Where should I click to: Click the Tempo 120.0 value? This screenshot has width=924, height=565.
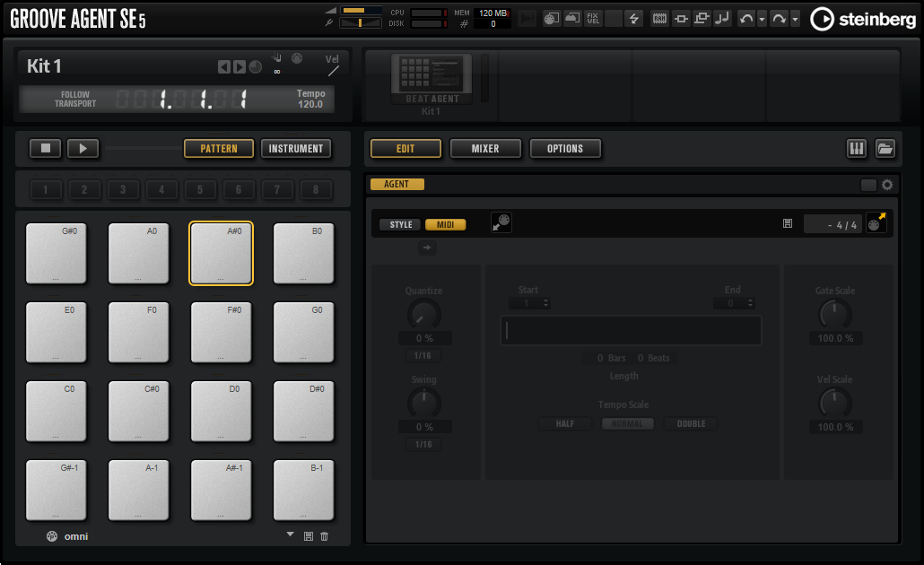310,104
